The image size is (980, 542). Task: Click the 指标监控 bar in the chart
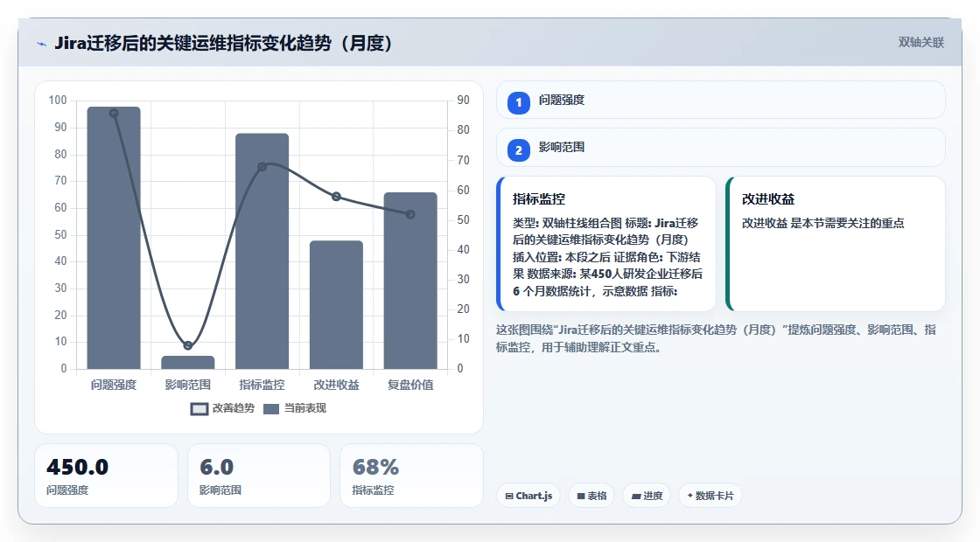262,251
